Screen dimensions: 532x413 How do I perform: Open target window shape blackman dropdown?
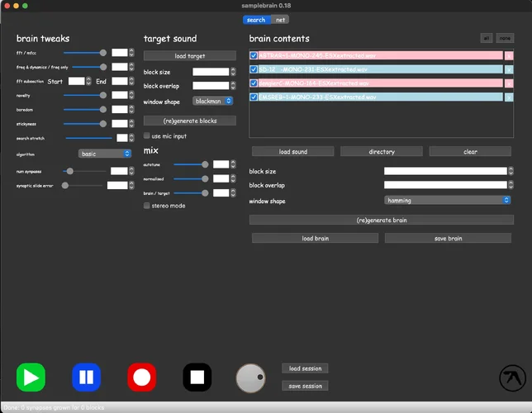pos(212,101)
